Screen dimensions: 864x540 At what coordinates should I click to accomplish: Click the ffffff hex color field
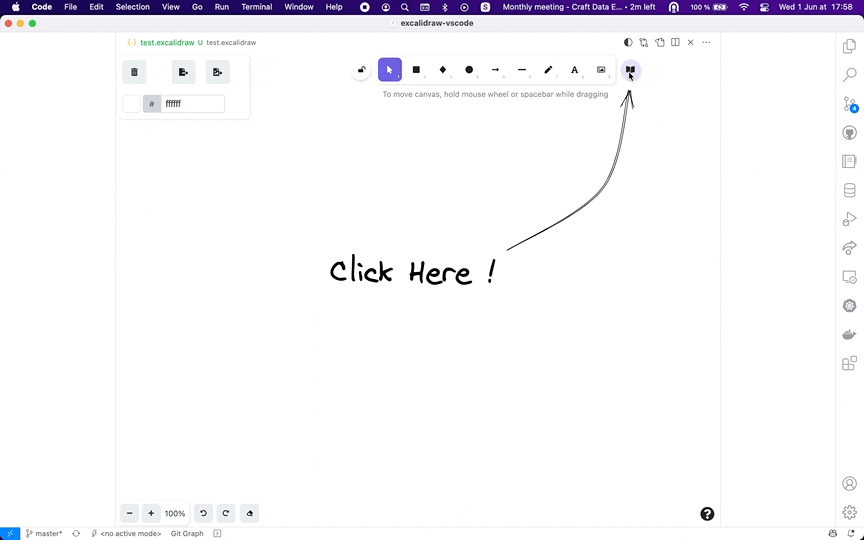[x=192, y=104]
